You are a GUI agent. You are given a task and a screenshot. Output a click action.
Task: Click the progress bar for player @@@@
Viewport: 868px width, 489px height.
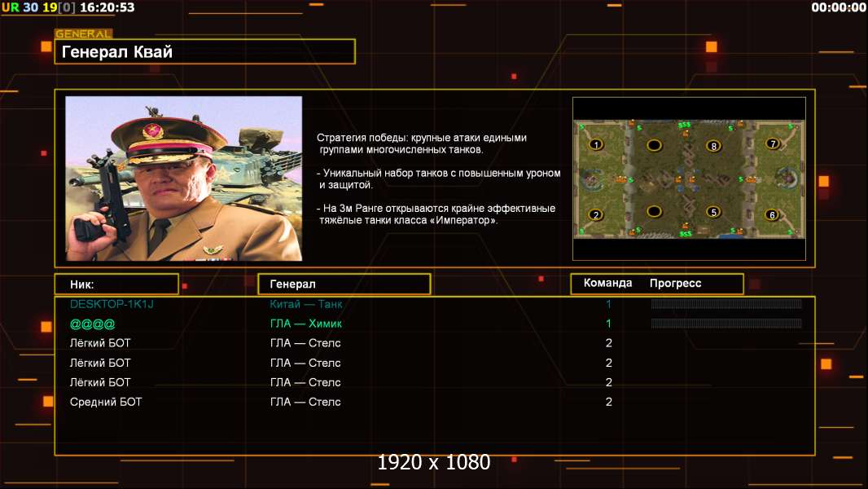click(726, 324)
